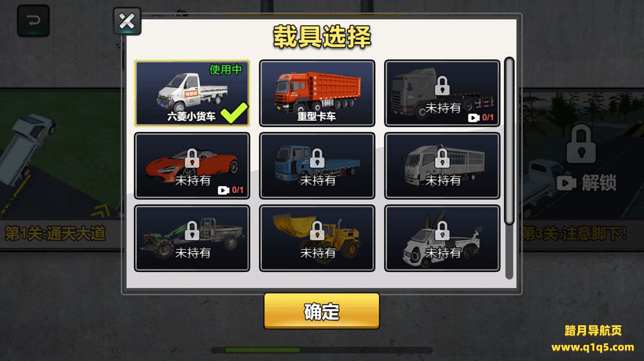
Task: Click the vehicle list vertical scrollbar
Action: pyautogui.click(x=509, y=141)
